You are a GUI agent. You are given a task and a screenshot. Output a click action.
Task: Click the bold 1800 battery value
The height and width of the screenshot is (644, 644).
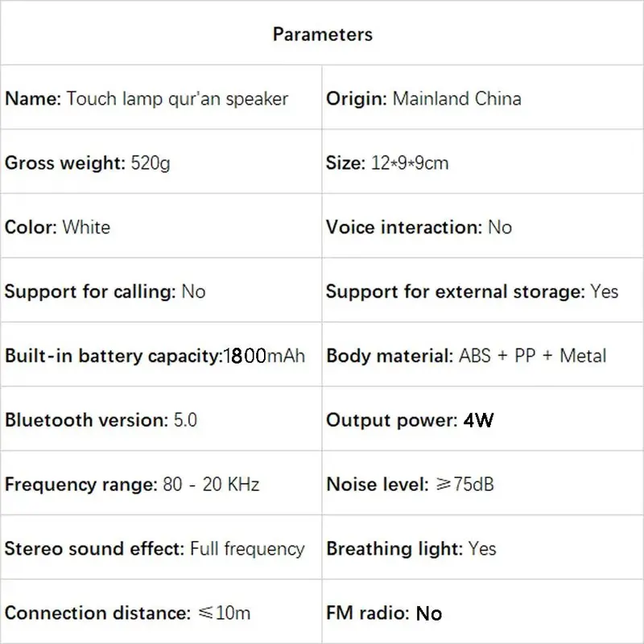tap(245, 356)
